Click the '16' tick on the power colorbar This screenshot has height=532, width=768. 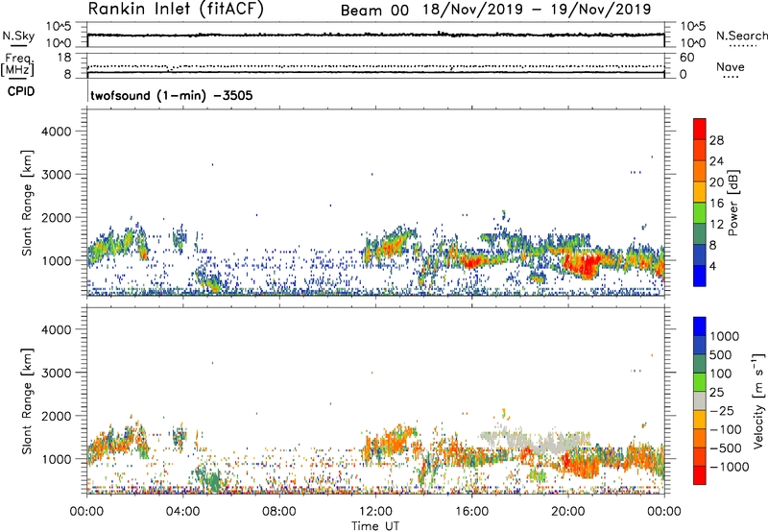click(716, 204)
